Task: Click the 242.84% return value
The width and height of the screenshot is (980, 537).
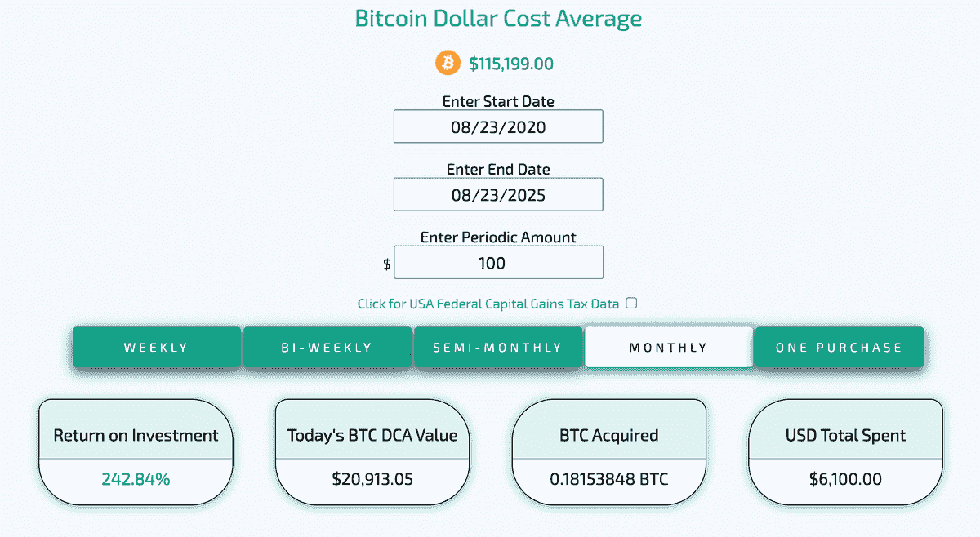Action: click(x=136, y=479)
